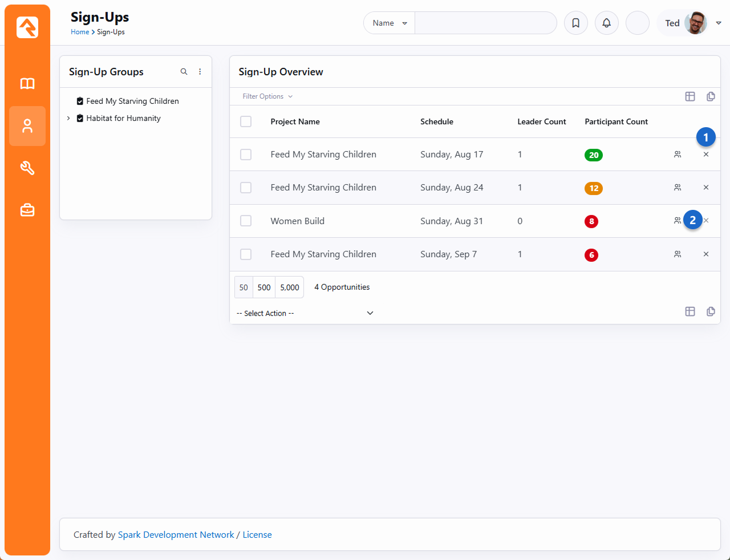This screenshot has height=560, width=730.
Task: Open the wrench tools sidebar icon
Action: [27, 168]
